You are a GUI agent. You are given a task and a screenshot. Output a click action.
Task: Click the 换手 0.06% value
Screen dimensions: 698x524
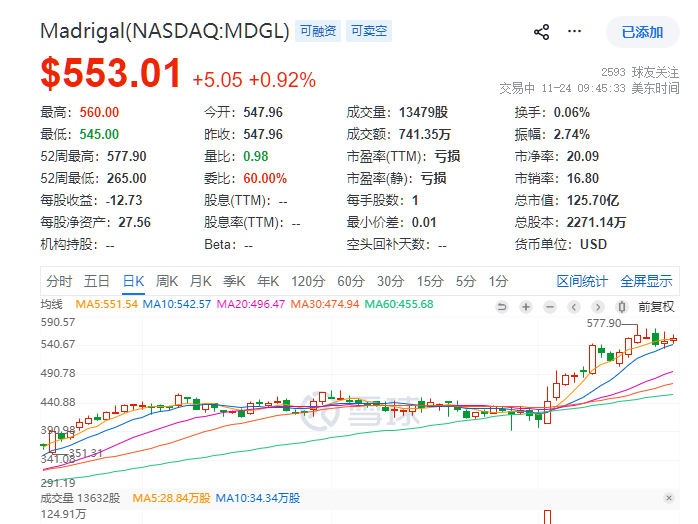pos(572,112)
